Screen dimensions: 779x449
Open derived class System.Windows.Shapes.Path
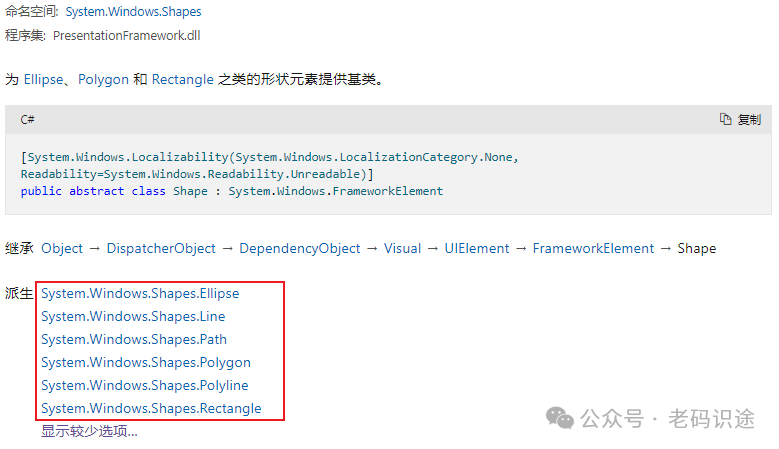point(134,339)
